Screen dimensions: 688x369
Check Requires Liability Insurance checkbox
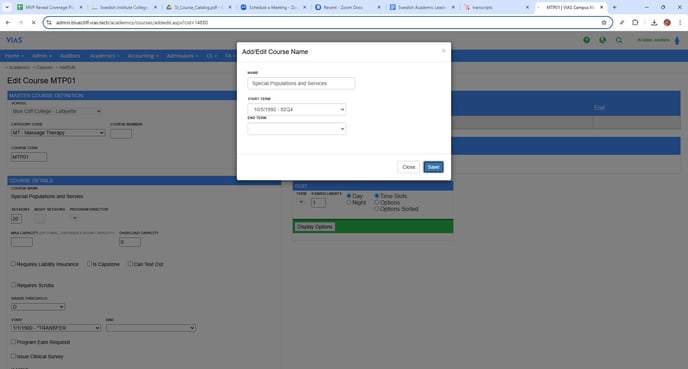(x=13, y=264)
